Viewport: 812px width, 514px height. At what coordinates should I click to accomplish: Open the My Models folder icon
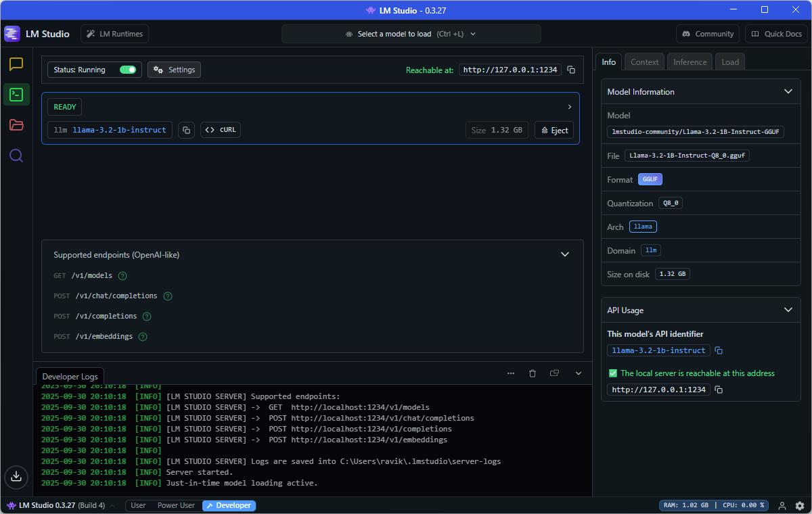[x=16, y=125]
